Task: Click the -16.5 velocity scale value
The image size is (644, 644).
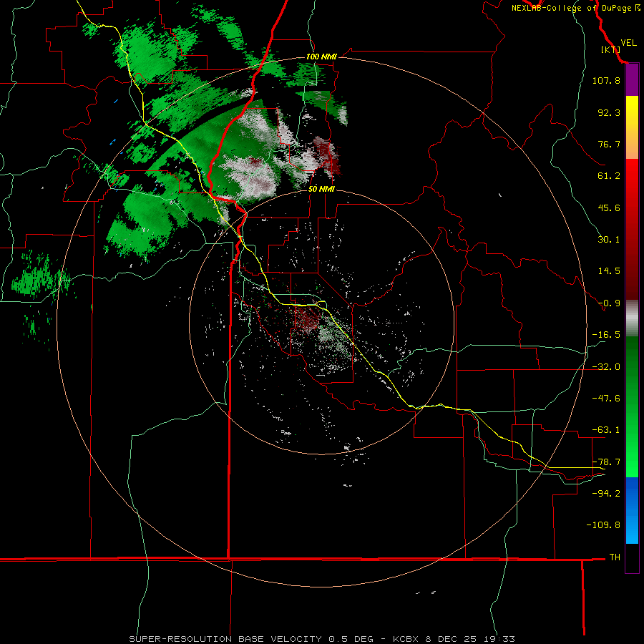Action: 606,335
